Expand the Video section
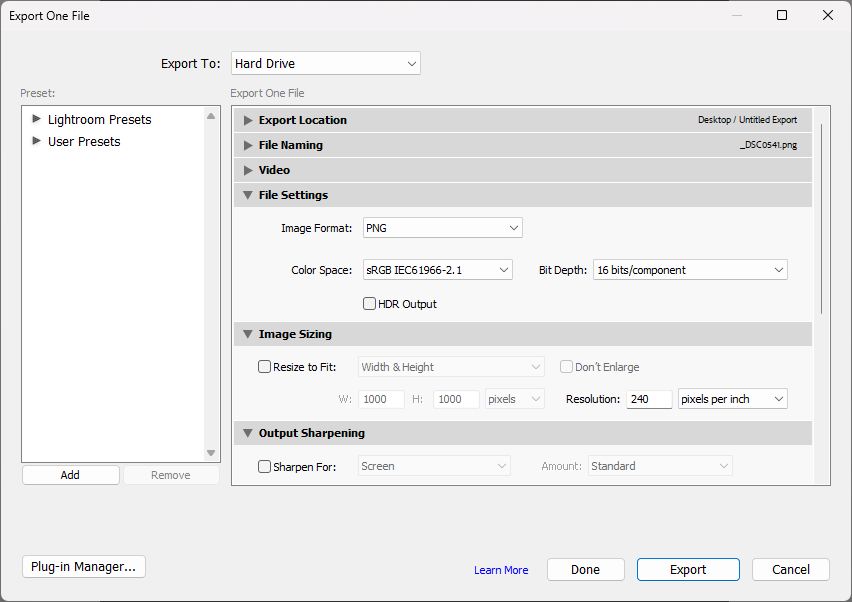The width and height of the screenshot is (852, 602). (x=248, y=170)
